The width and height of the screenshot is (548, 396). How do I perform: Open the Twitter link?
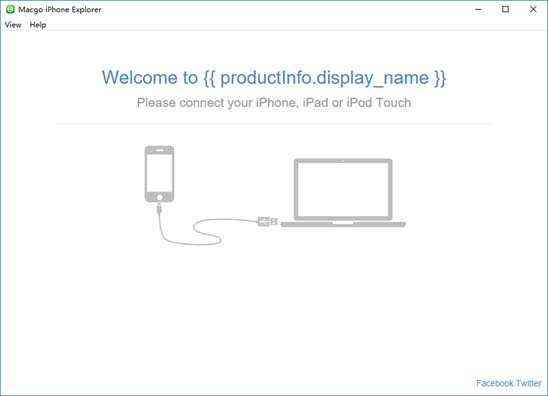(x=528, y=383)
